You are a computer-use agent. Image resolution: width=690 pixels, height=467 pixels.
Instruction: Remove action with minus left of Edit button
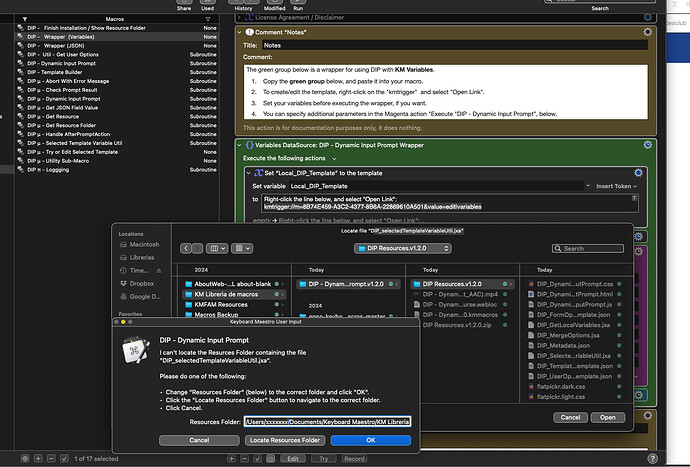tap(245, 458)
